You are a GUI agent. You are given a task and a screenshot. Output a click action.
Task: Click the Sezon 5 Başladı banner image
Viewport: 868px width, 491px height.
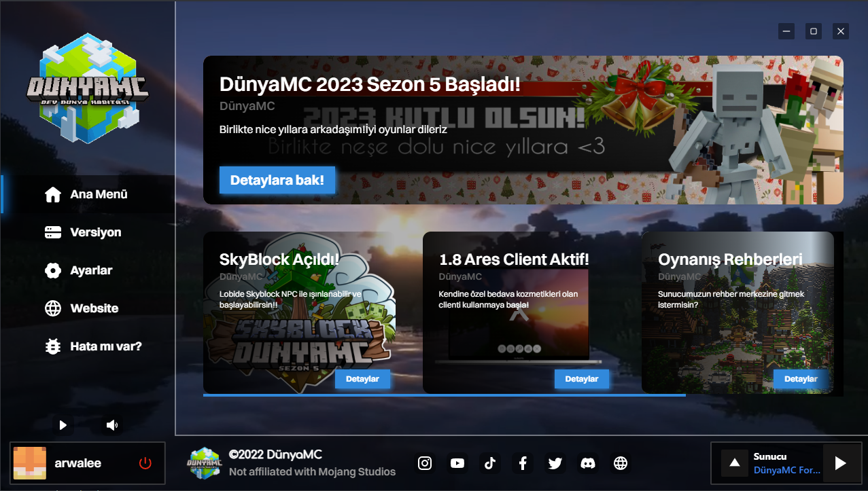coord(523,130)
